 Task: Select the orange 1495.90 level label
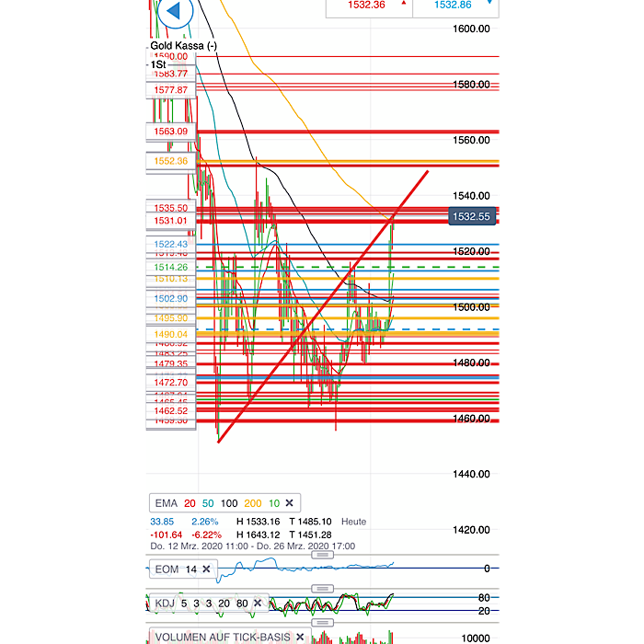[x=171, y=318]
